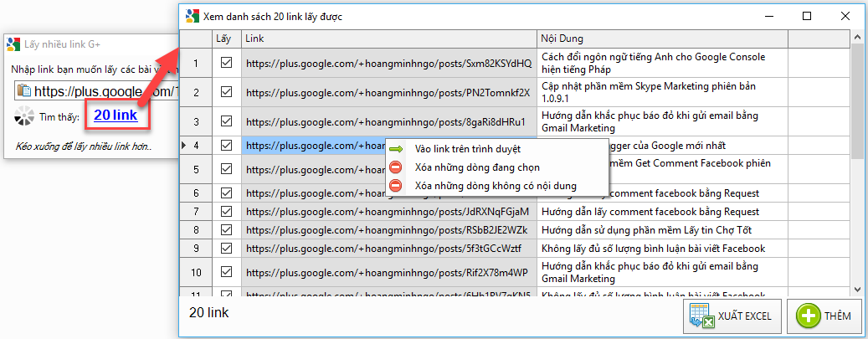Click the 20 link status label at bottom
The image size is (868, 339).
(x=208, y=313)
